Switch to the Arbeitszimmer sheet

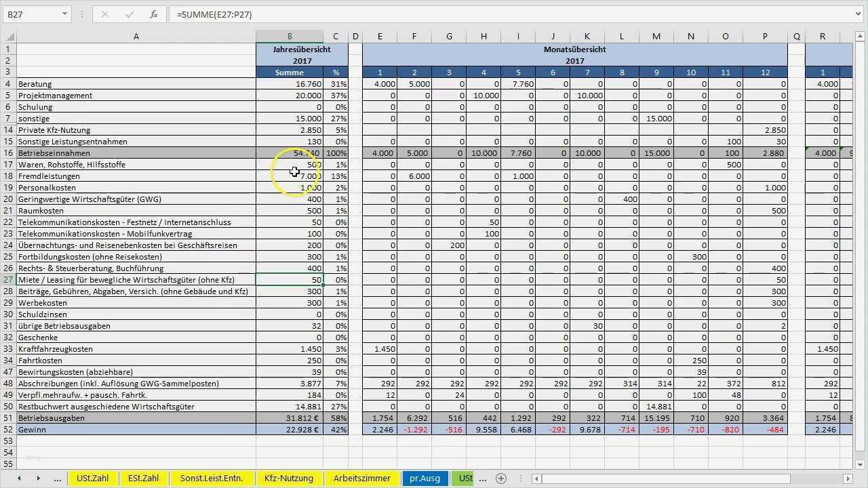click(x=362, y=478)
